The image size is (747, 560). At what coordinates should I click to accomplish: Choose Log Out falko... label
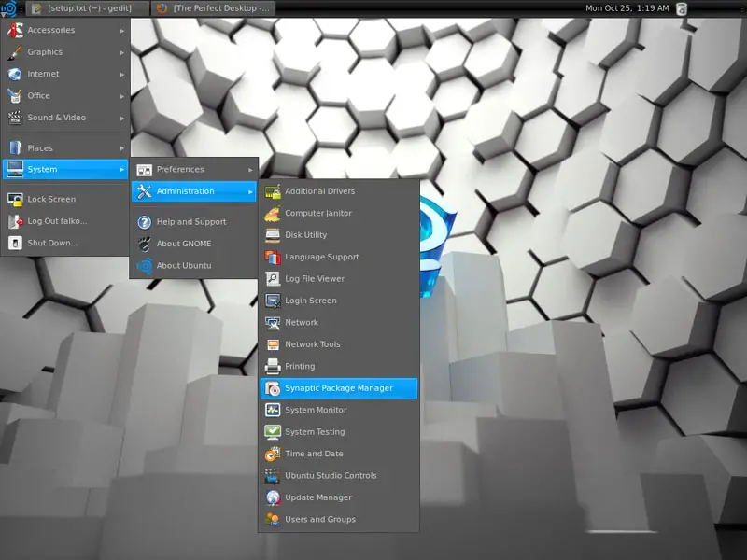[57, 221]
